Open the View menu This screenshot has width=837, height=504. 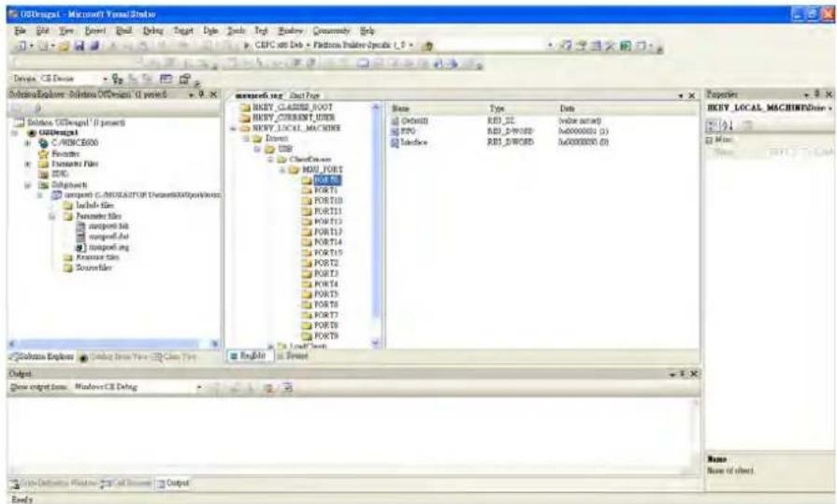[66, 31]
